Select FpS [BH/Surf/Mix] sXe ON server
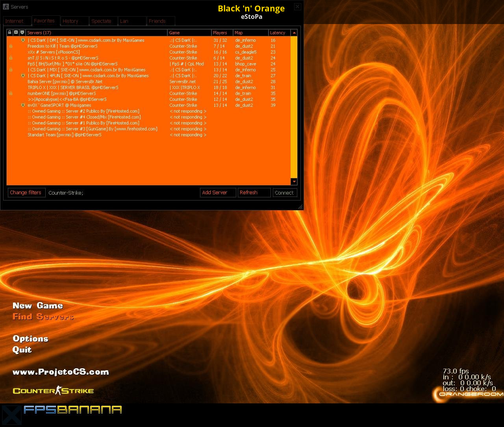Image resolution: width=504 pixels, height=427 pixels. tap(148, 64)
